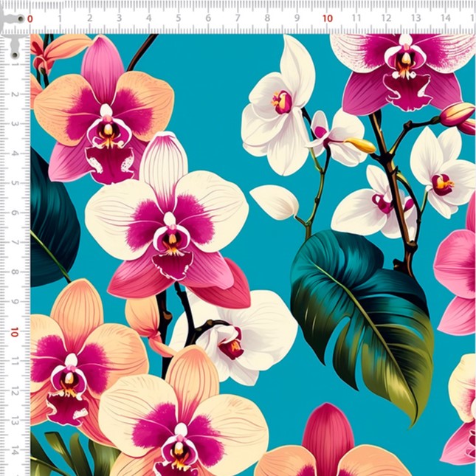
Task: Select the dark teal leaf at the left edge
Action: [52, 221]
